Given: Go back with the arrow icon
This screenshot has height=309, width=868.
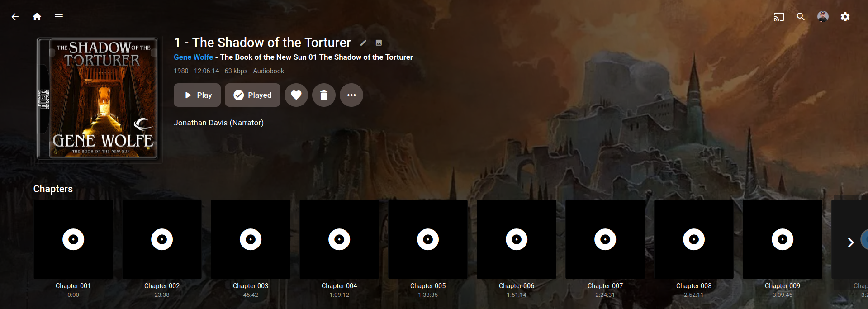Looking at the screenshot, I should [x=15, y=17].
